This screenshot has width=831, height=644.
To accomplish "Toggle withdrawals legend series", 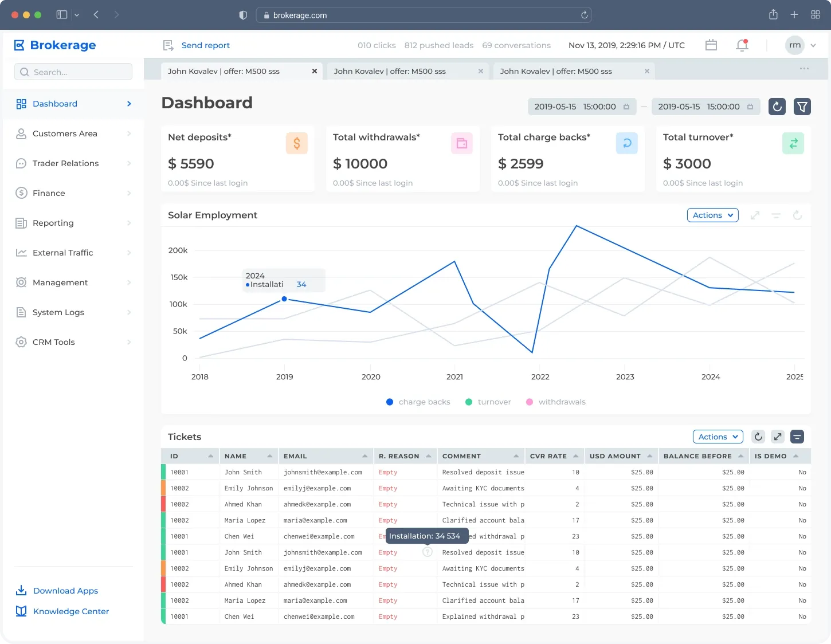I will tap(556, 402).
